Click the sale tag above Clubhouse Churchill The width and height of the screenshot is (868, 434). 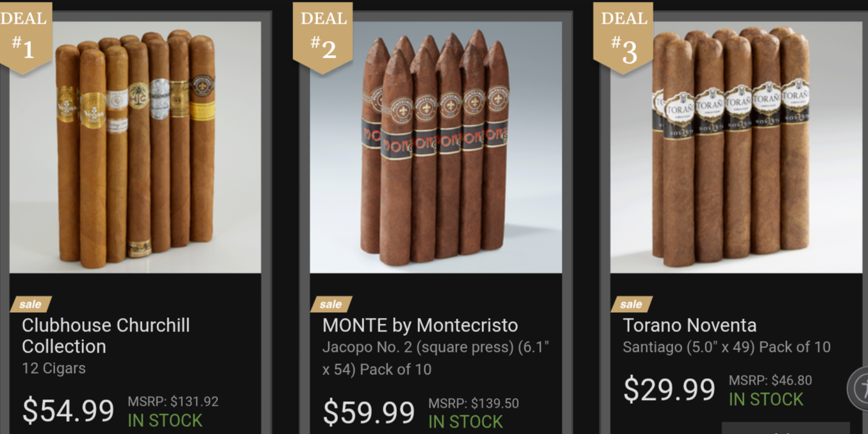coord(30,304)
